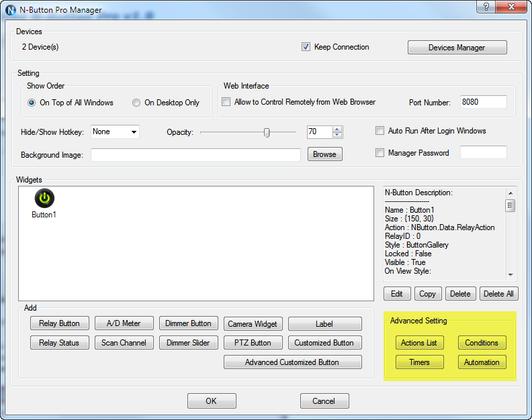Image resolution: width=532 pixels, height=420 pixels.
Task: Edit the selected widget
Action: (397, 294)
